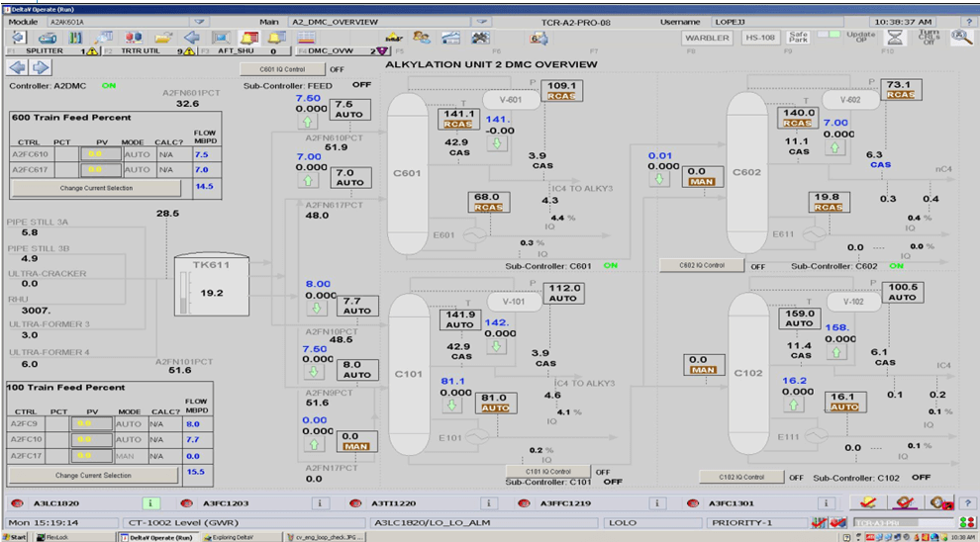This screenshot has width=980, height=542.
Task: Open the 68.0 RCAS controller box near E601
Action: tap(488, 202)
